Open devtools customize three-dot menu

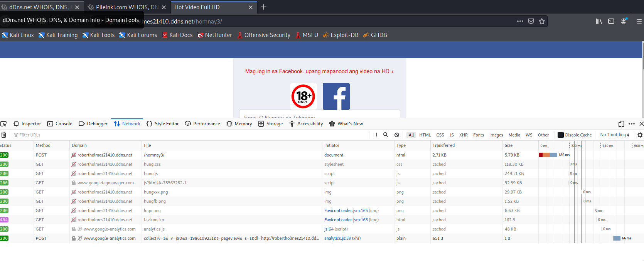tap(632, 124)
